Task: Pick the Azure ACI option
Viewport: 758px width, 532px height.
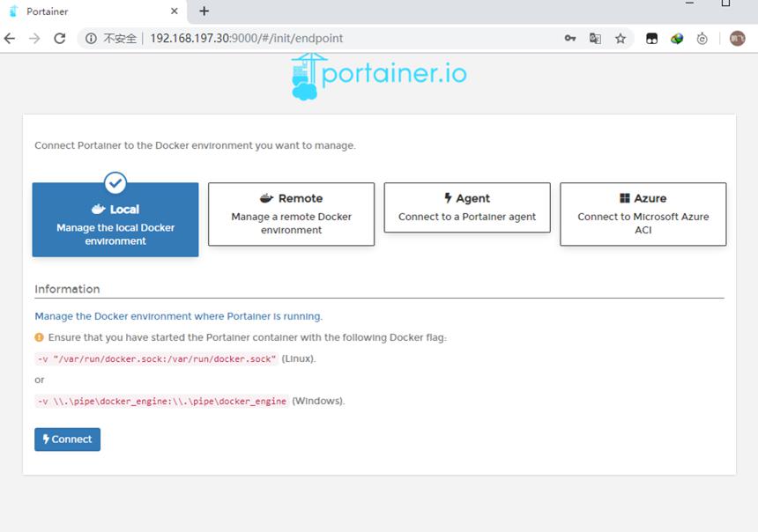Action: (643, 214)
